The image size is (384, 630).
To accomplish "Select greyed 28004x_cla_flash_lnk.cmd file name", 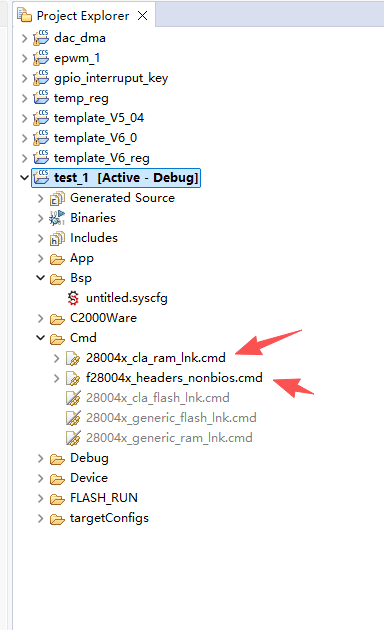I will pyautogui.click(x=158, y=398).
